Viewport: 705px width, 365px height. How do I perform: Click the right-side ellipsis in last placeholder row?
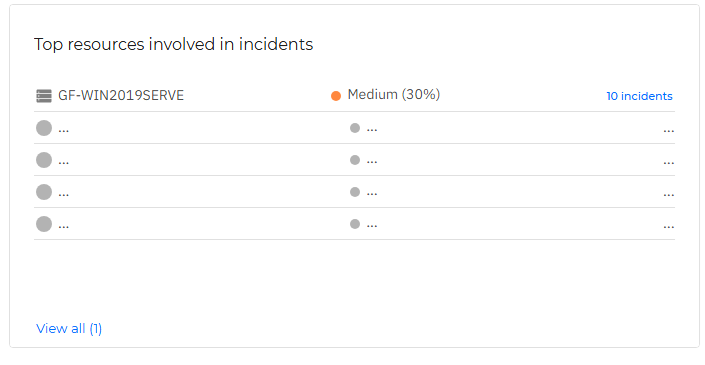click(669, 227)
